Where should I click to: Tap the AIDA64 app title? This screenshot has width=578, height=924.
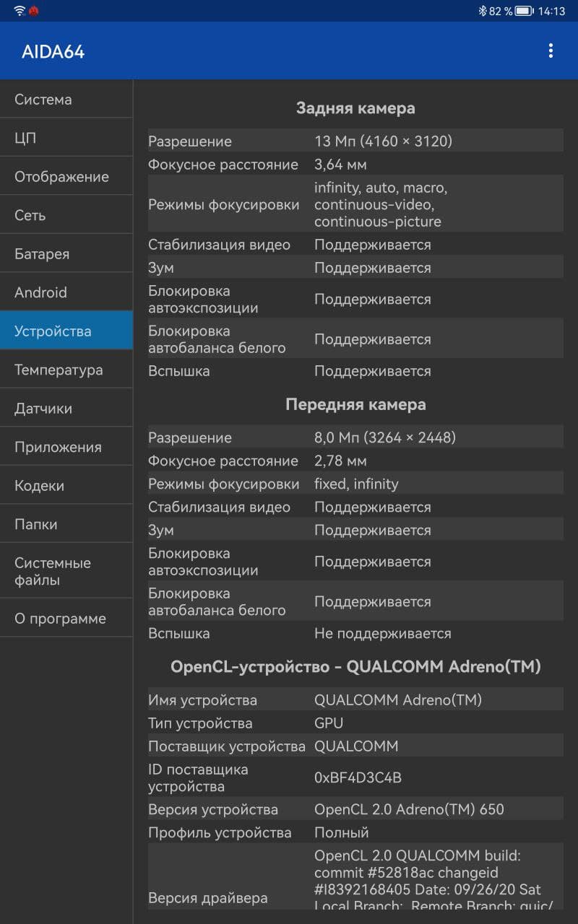tap(53, 52)
